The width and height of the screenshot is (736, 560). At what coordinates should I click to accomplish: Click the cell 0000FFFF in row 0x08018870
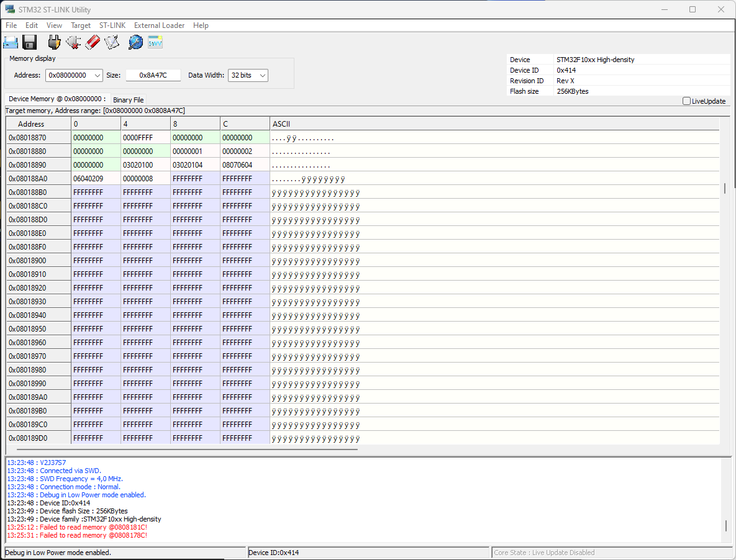(145, 138)
